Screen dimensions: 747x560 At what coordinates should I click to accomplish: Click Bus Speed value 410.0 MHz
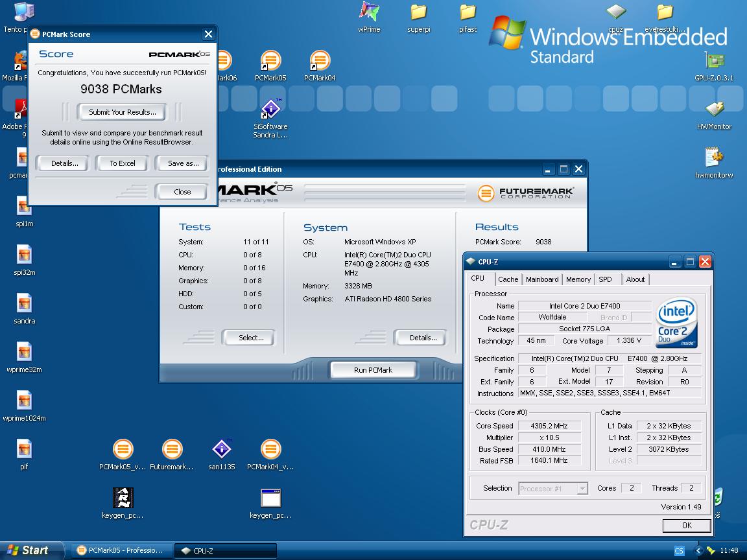[549, 449]
